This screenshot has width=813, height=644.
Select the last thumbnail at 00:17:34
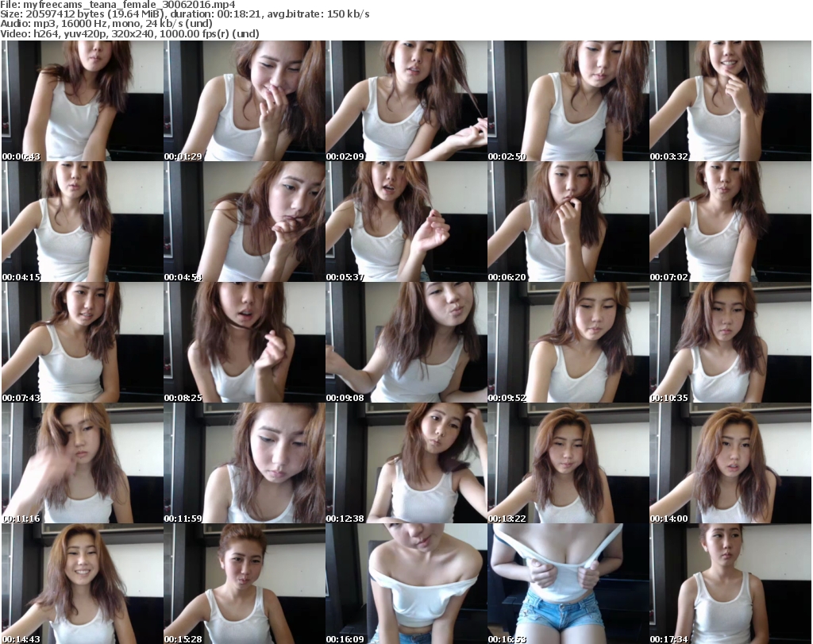pyautogui.click(x=730, y=584)
